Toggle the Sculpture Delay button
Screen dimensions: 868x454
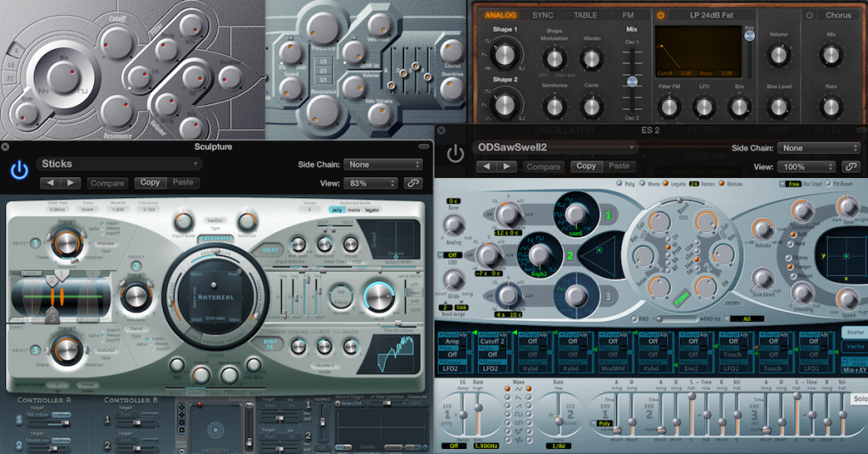pyautogui.click(x=270, y=250)
